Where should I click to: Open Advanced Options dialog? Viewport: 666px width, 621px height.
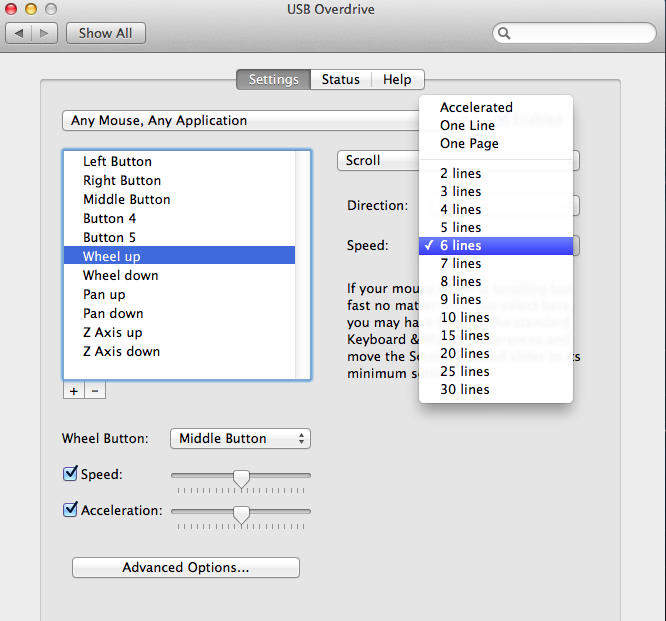click(186, 567)
